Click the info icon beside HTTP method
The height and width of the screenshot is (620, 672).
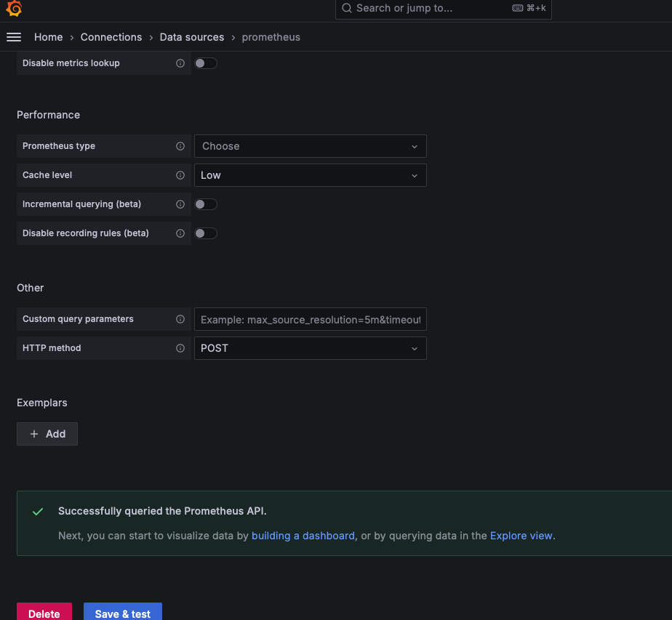180,348
